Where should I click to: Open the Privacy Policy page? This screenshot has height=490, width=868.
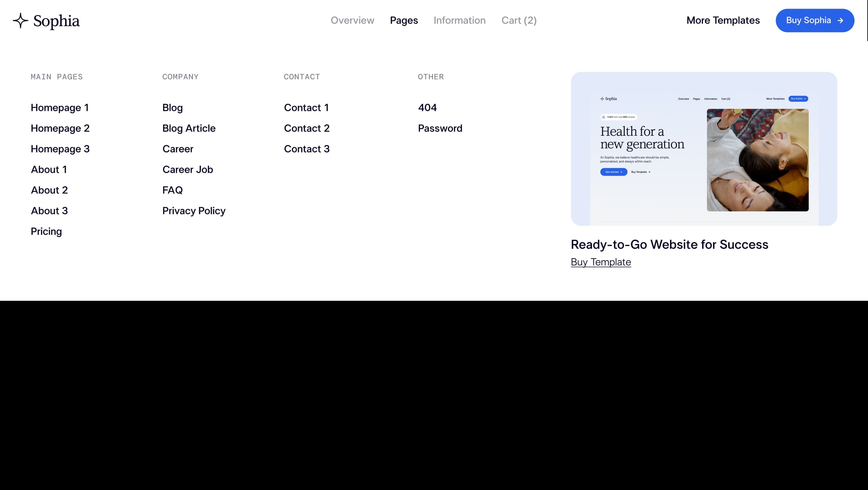click(194, 211)
